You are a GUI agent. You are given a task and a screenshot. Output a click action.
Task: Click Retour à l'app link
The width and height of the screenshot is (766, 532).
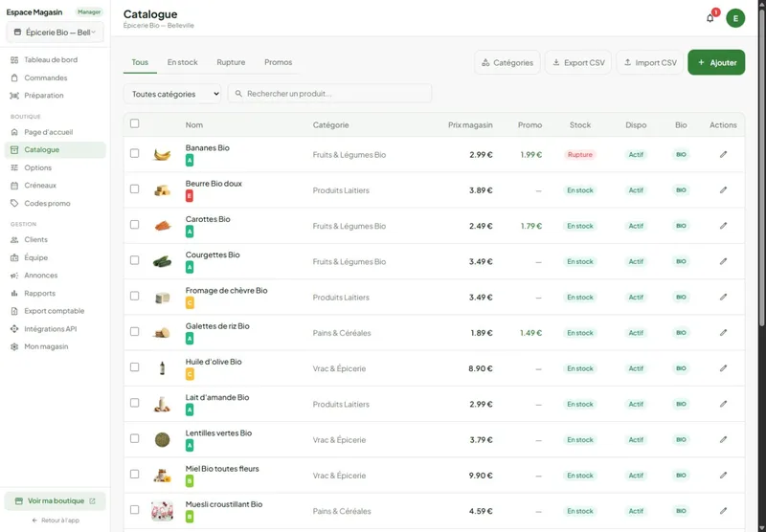56,521
